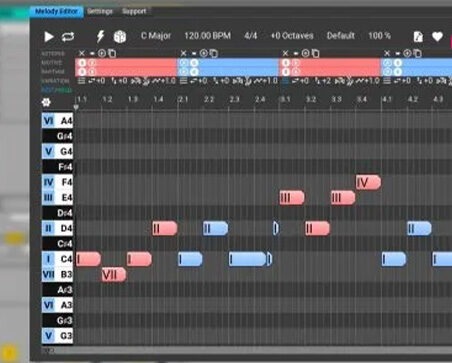Adjust bar 2 curve value +1.0
The height and width of the screenshot is (363, 452).
[265, 81]
